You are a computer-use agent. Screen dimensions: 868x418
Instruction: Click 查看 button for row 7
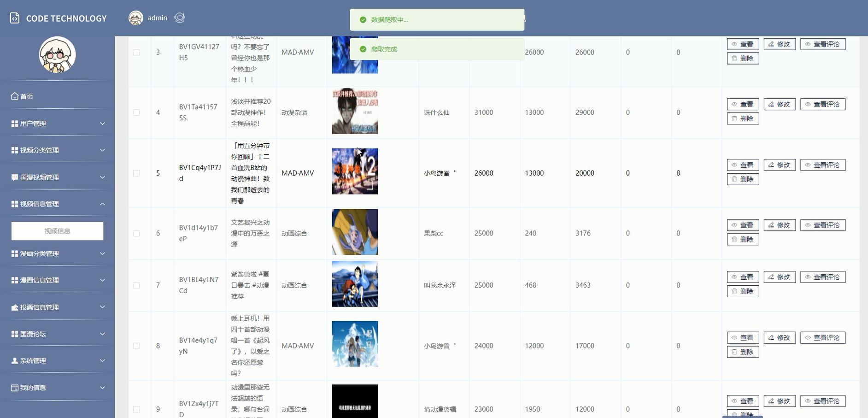[743, 277]
